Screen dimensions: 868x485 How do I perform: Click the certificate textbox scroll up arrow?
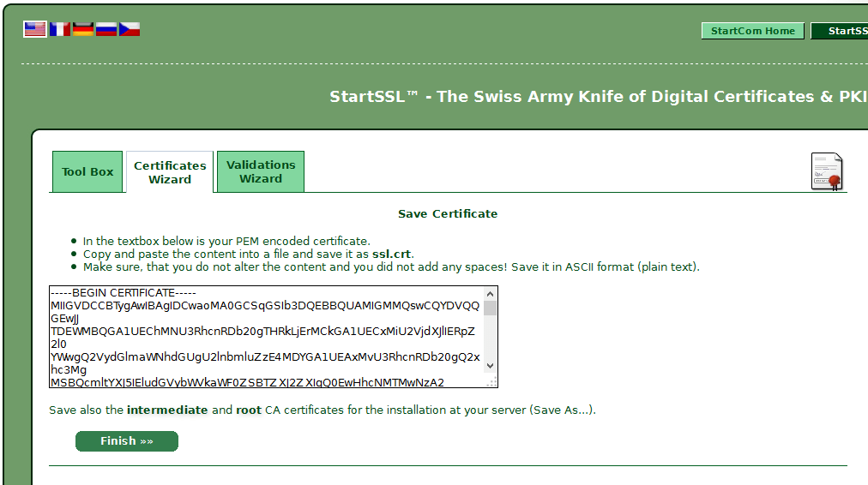(x=491, y=292)
